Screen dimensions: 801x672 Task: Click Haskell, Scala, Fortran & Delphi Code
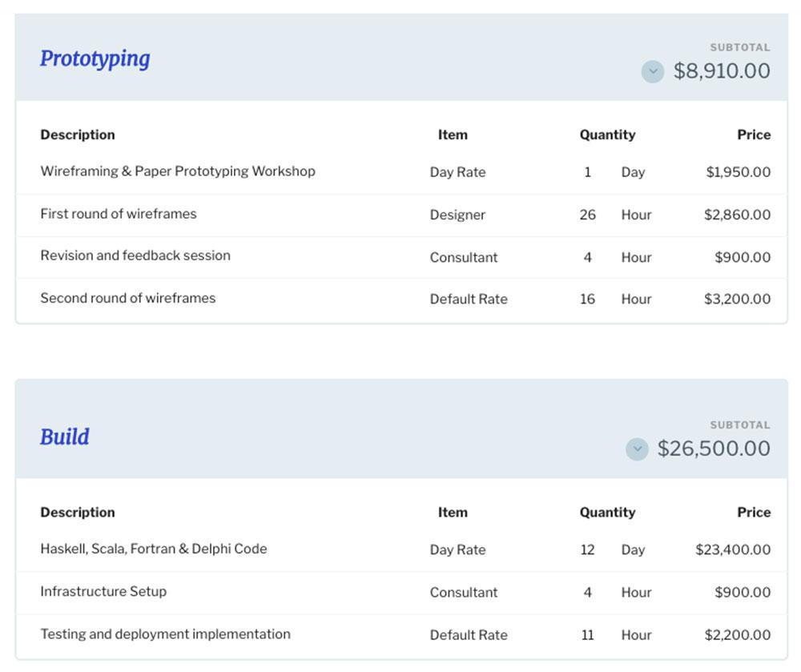154,549
